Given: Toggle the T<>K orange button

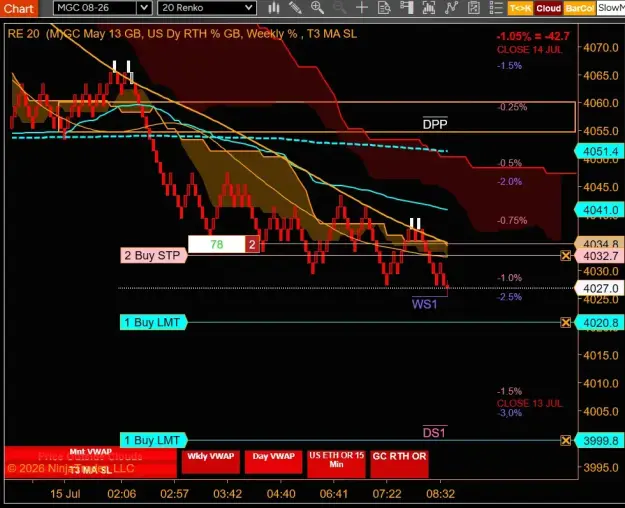Looking at the screenshot, I should tap(520, 8).
